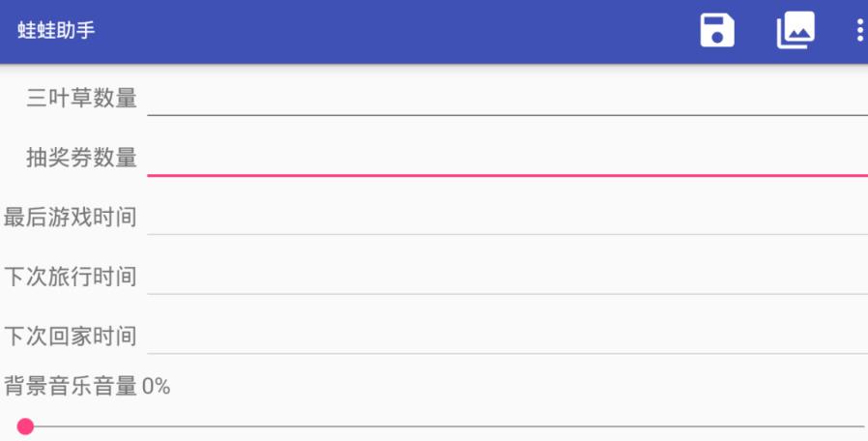Click the 背景音乐音量 label text
Viewport: 868px width, 441px height.
70,387
